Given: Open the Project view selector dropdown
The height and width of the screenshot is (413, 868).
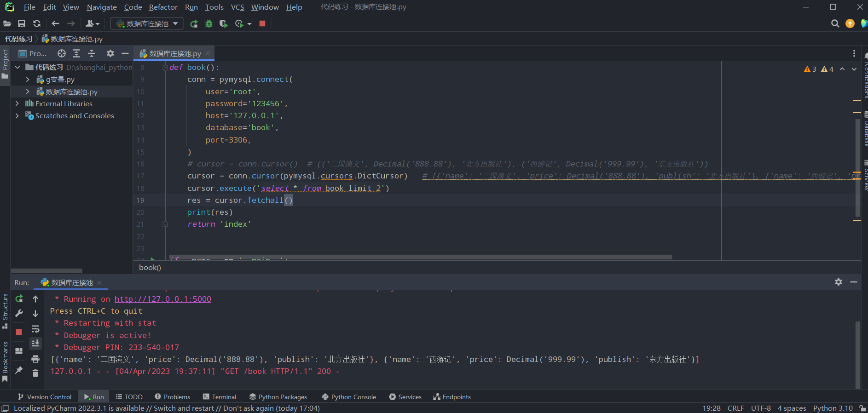Looking at the screenshot, I should (33, 53).
